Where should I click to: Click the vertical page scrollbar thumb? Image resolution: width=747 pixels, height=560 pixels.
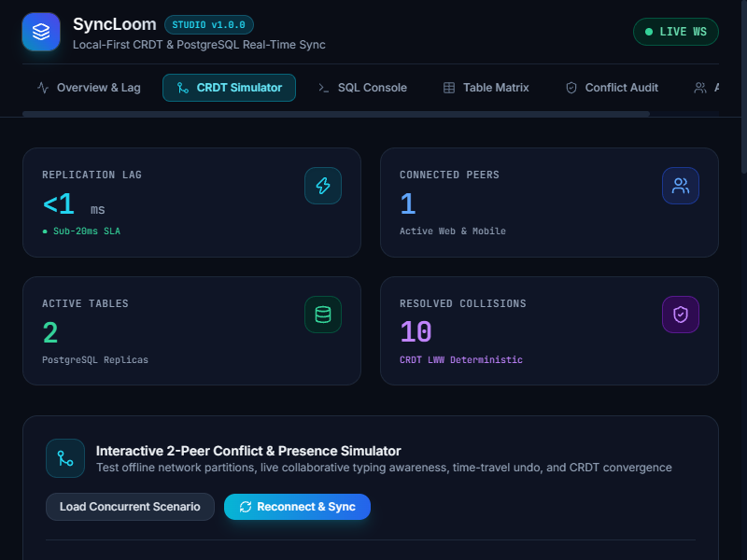(744, 86)
